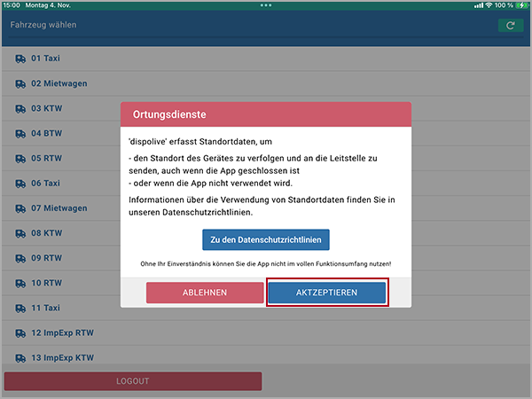The width and height of the screenshot is (532, 399).
Task: Choose vehicle label 03 KTW
Action: pyautogui.click(x=47, y=108)
